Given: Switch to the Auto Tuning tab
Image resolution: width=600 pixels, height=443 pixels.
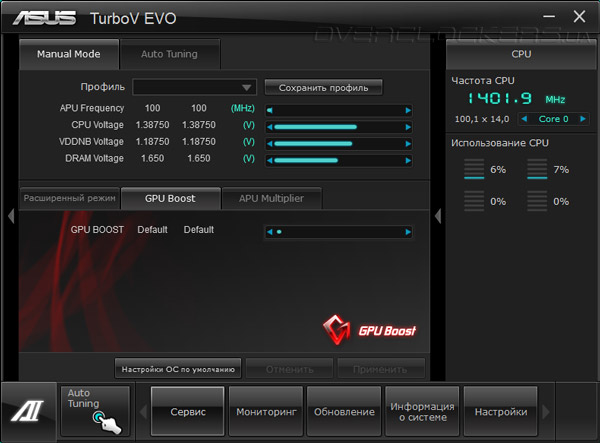Looking at the screenshot, I should pos(170,54).
